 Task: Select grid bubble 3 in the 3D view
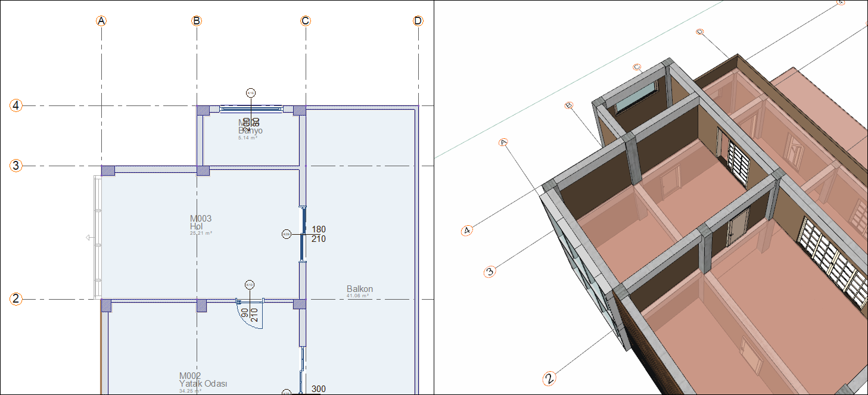[490, 272]
